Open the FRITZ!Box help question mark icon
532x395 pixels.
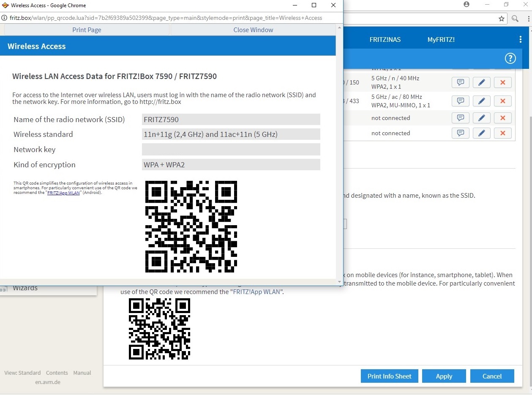point(510,58)
